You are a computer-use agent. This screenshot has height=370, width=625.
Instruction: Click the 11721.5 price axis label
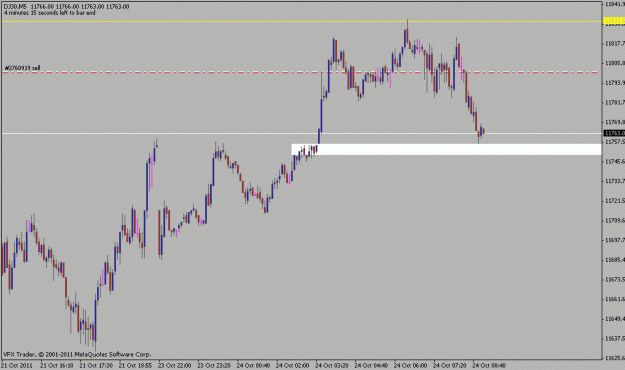[615, 201]
